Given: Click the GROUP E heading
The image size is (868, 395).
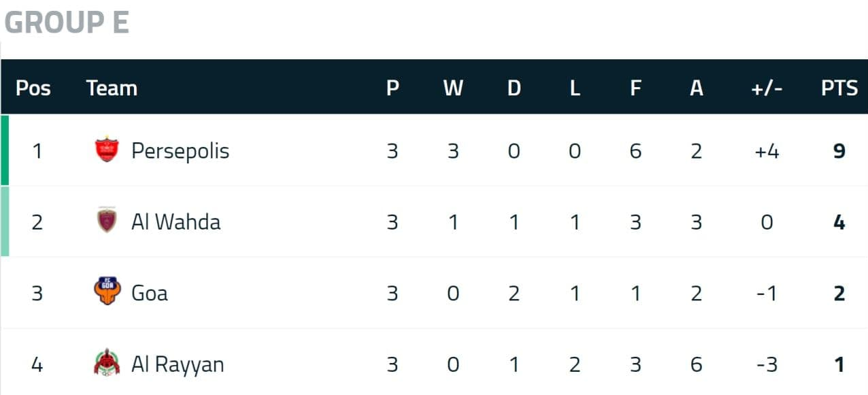Looking at the screenshot, I should 67,22.
